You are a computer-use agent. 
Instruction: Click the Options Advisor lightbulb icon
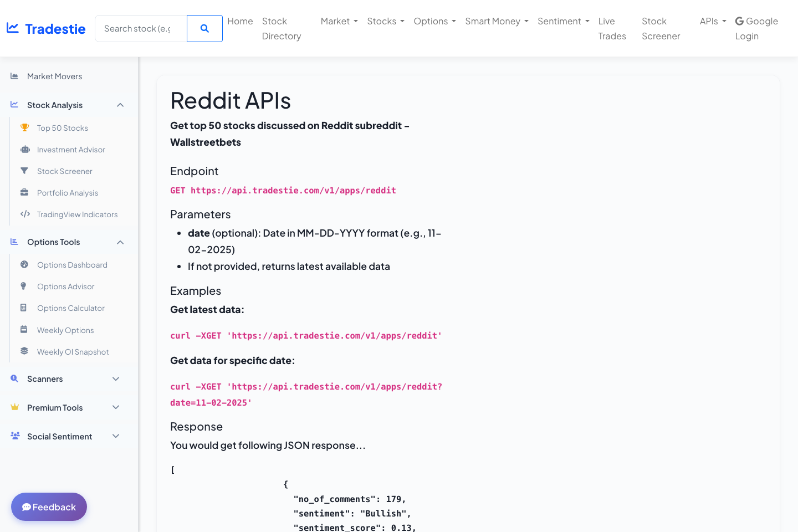click(24, 286)
